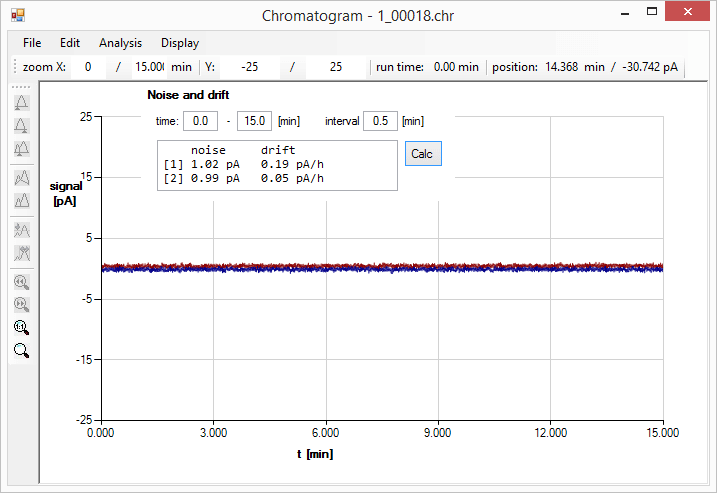The width and height of the screenshot is (717, 493).
Task: Open the Display menu
Action: coord(180,43)
